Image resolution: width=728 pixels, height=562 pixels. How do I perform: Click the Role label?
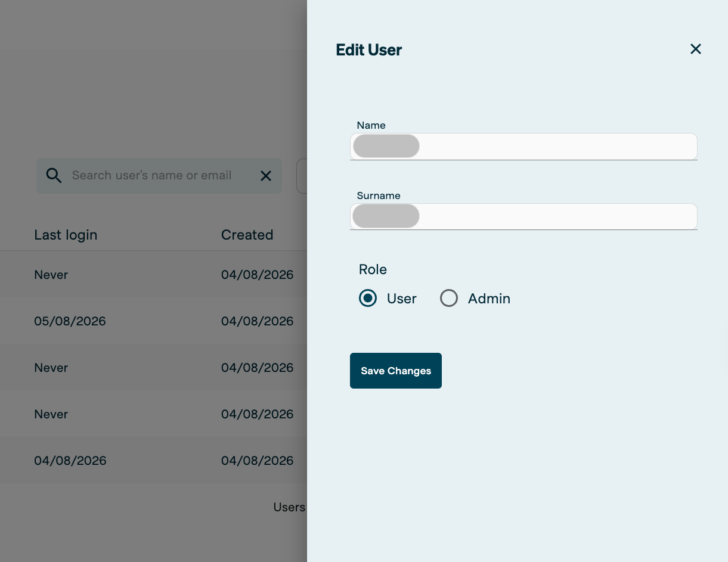[x=373, y=269]
